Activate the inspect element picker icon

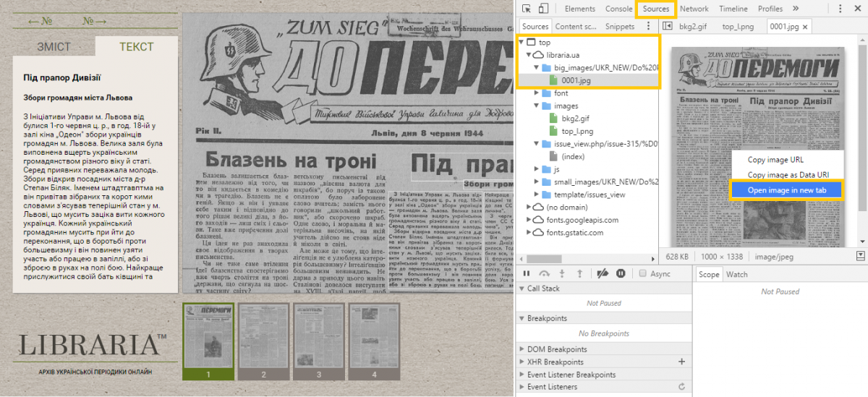[x=527, y=9]
